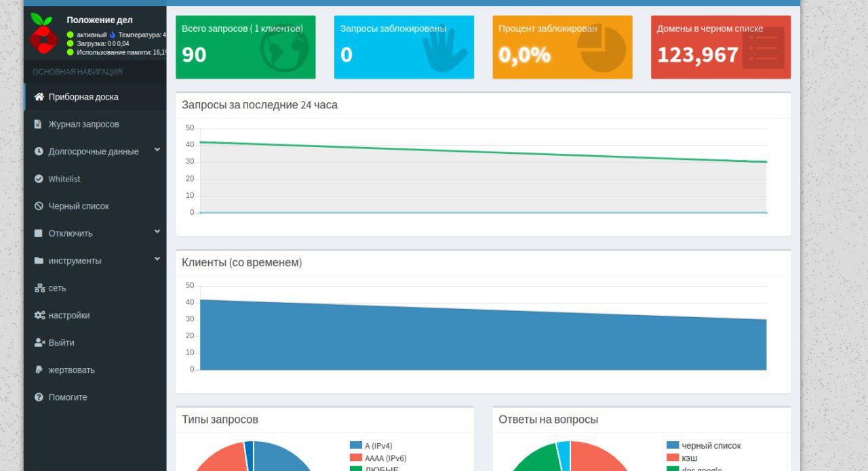The image size is (868, 471).
Task: Open the Помогите help link
Action: (95, 397)
